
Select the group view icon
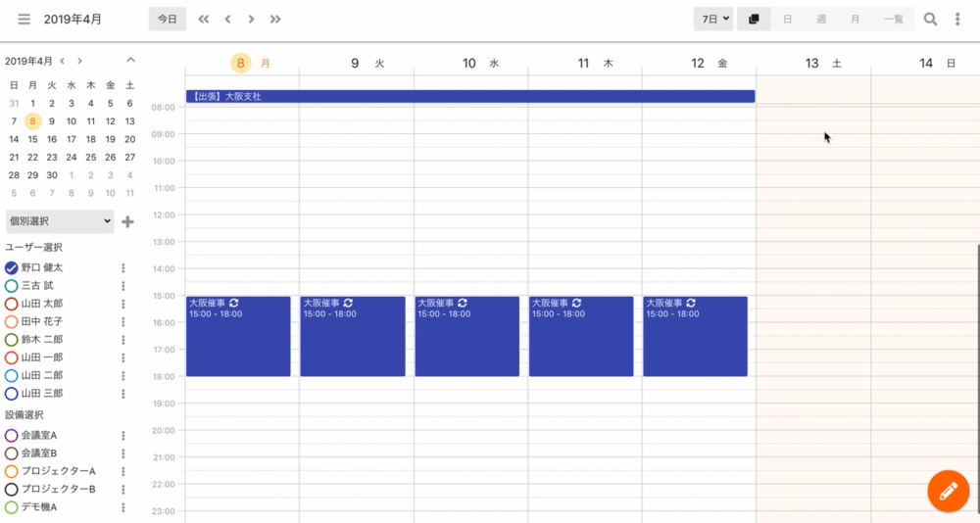point(754,20)
